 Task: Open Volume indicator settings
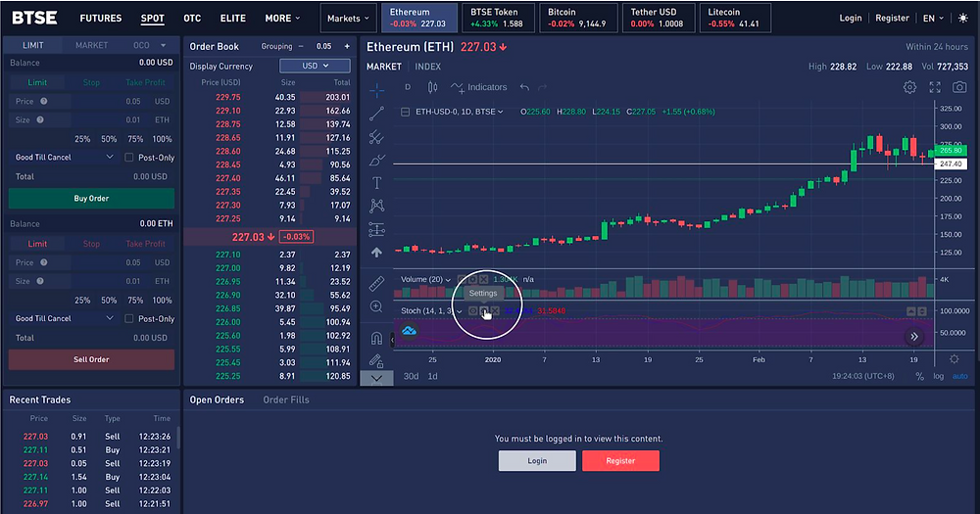pos(472,279)
